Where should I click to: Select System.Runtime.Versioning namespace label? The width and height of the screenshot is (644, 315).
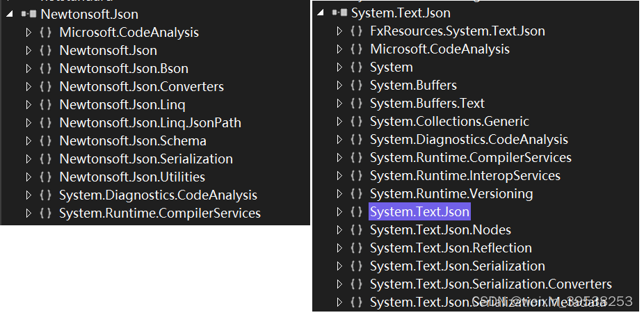click(451, 194)
